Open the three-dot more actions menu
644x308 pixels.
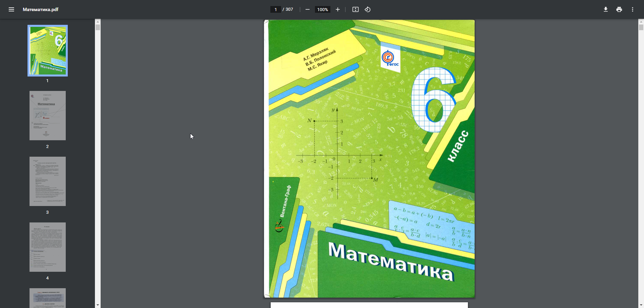point(633,9)
